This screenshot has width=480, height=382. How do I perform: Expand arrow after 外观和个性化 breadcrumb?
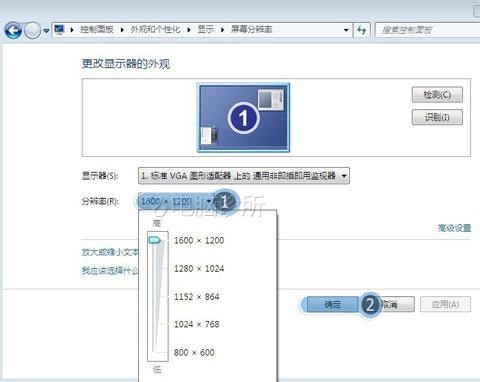[x=189, y=30]
